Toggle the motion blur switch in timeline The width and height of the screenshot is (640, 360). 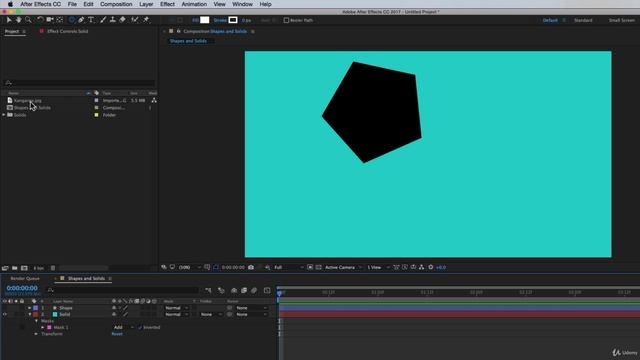[x=254, y=290]
